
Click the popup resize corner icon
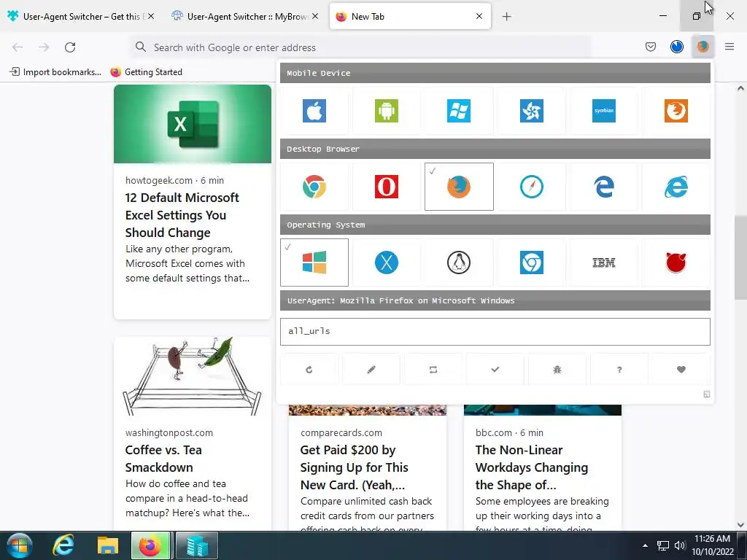point(706,394)
